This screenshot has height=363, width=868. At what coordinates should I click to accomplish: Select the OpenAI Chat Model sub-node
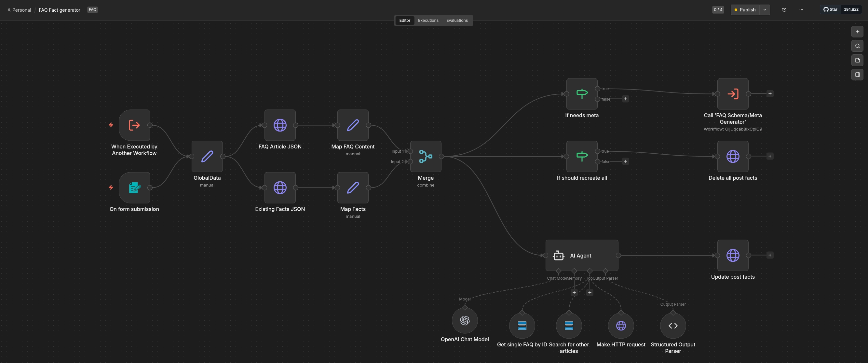[x=465, y=320]
